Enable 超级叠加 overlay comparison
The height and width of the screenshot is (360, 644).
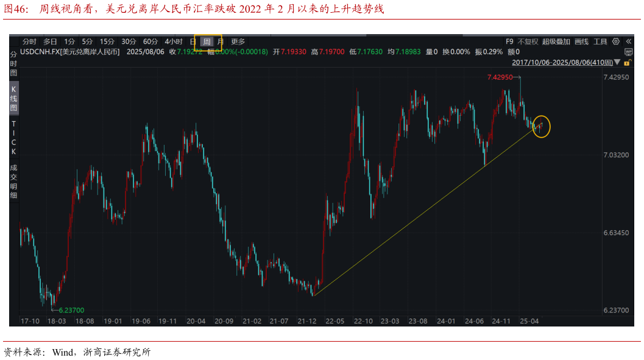pyautogui.click(x=556, y=41)
